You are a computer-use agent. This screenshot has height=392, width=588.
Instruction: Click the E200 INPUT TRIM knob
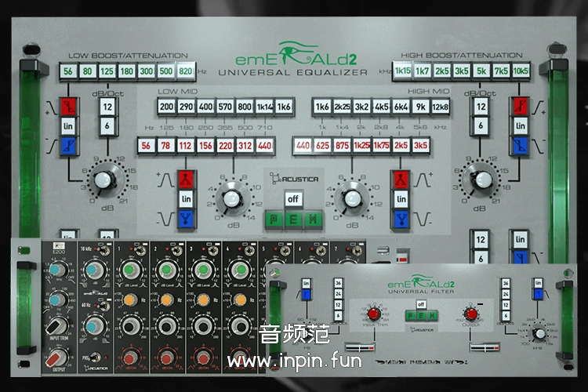56,326
